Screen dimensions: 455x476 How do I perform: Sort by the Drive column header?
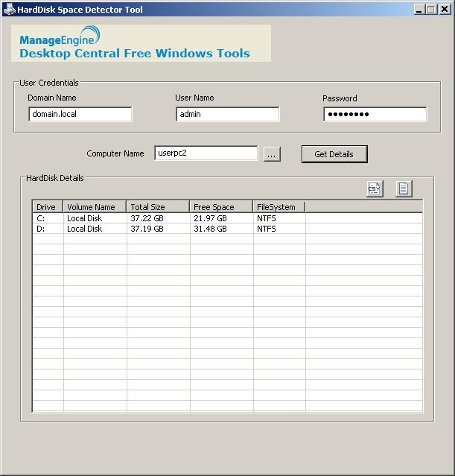(48, 207)
